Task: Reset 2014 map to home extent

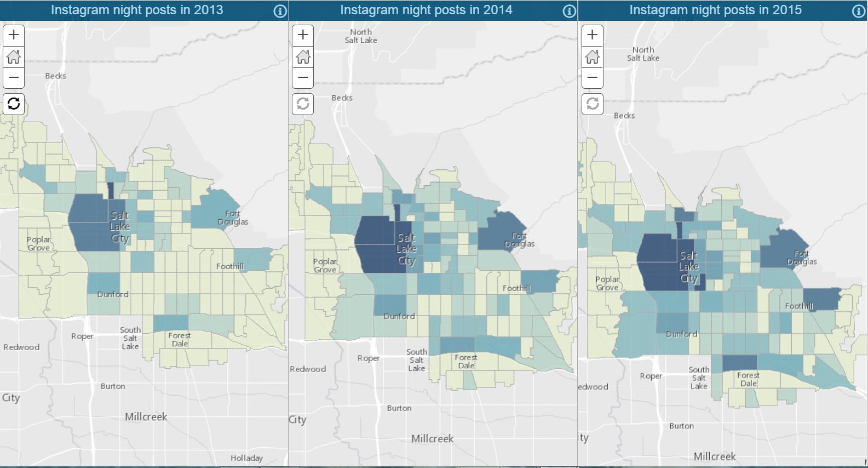Action: [303, 56]
